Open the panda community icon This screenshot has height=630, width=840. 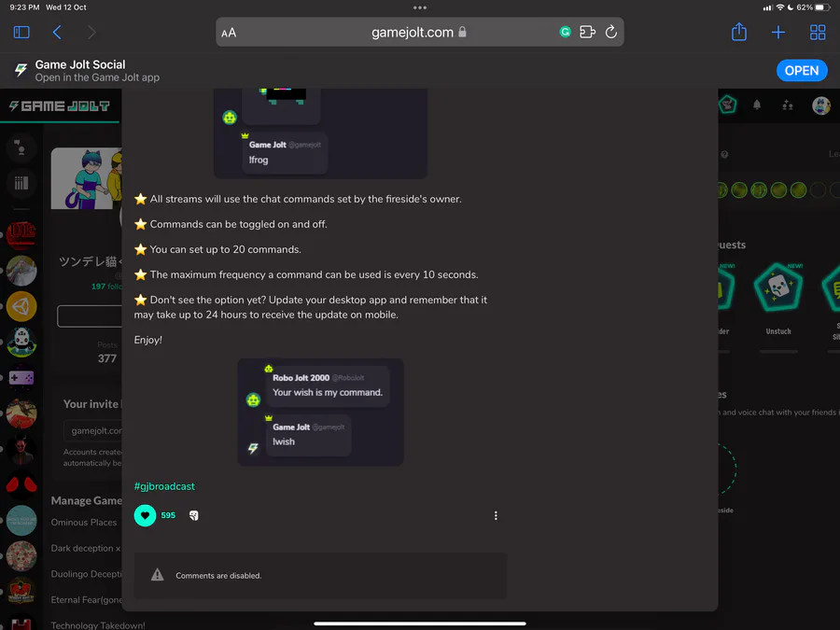click(21, 343)
